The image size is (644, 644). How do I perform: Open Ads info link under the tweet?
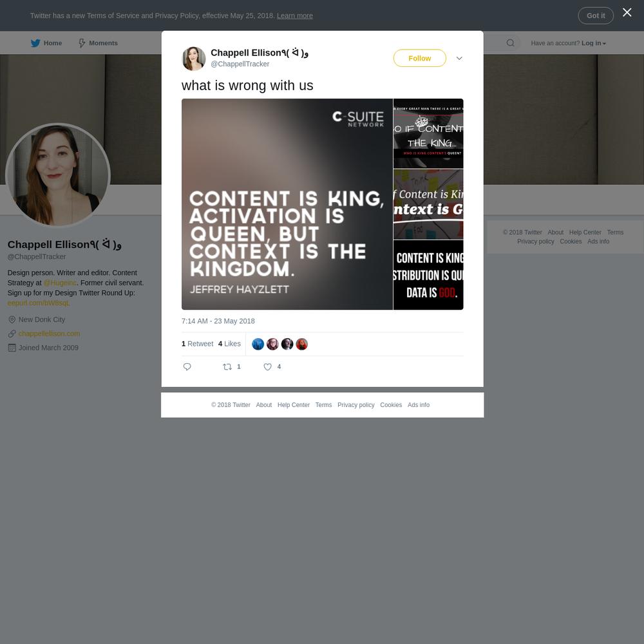[419, 405]
